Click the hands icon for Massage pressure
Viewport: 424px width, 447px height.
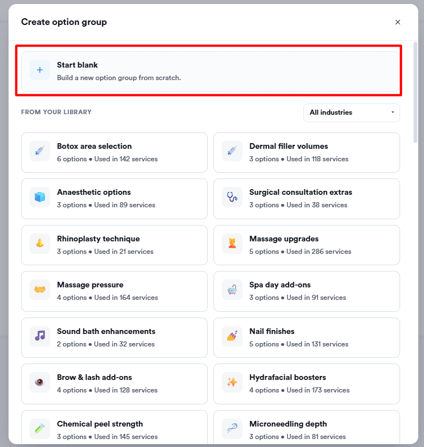(40, 290)
